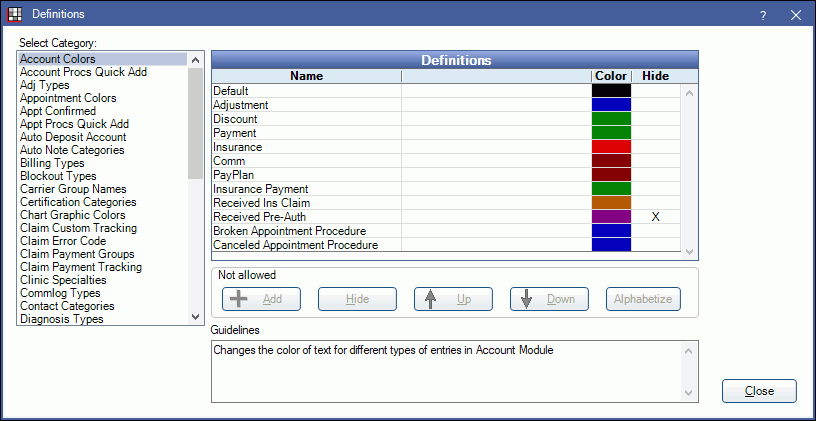Image resolution: width=816 pixels, height=421 pixels.
Task: Select the Comm definition name
Action: tap(229, 161)
